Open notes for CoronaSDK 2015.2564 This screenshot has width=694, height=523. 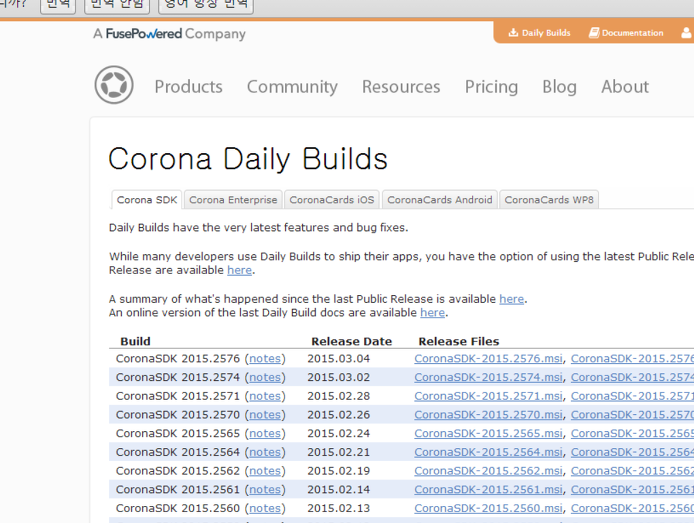click(265, 453)
